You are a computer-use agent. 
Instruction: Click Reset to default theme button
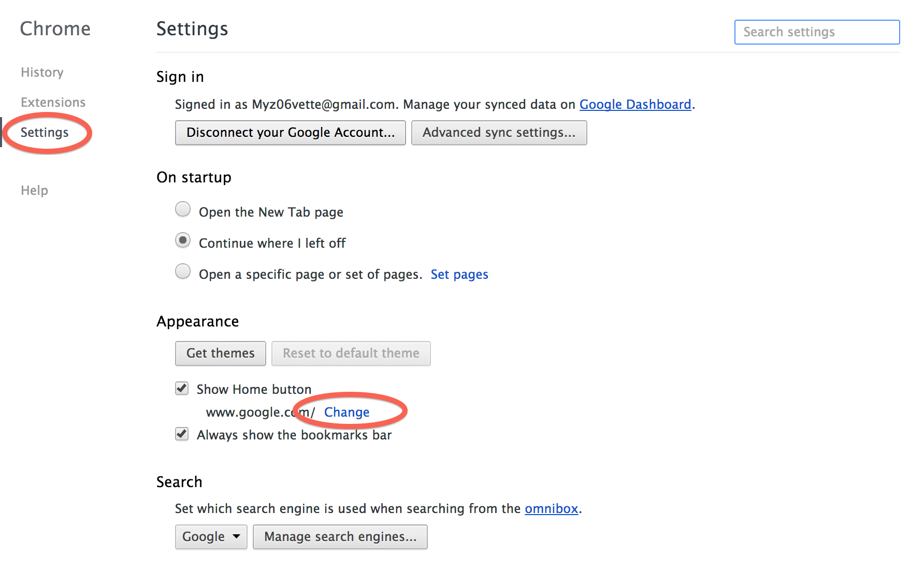pyautogui.click(x=351, y=353)
